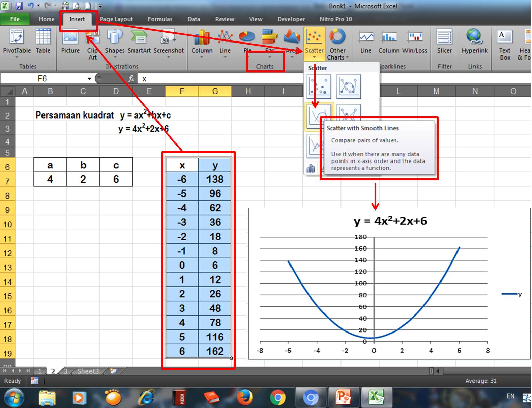The width and height of the screenshot is (532, 408).
Task: Click the Name Box showing F6
Action: (43, 79)
